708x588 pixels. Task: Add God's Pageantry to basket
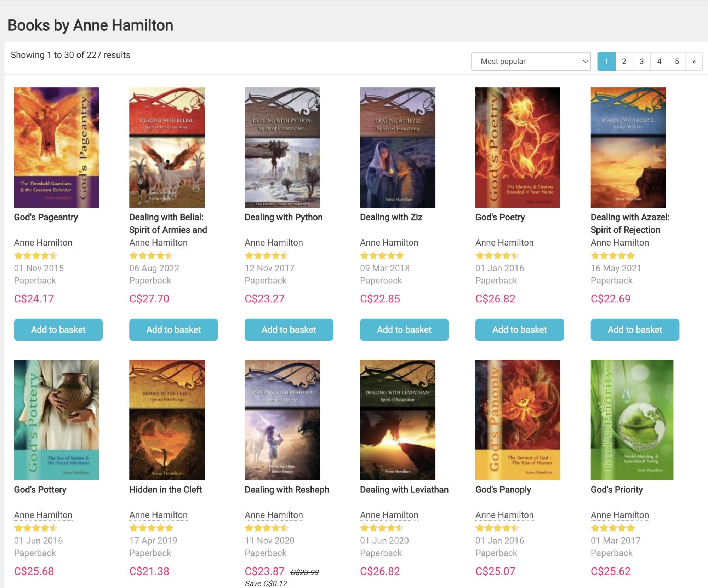click(58, 330)
